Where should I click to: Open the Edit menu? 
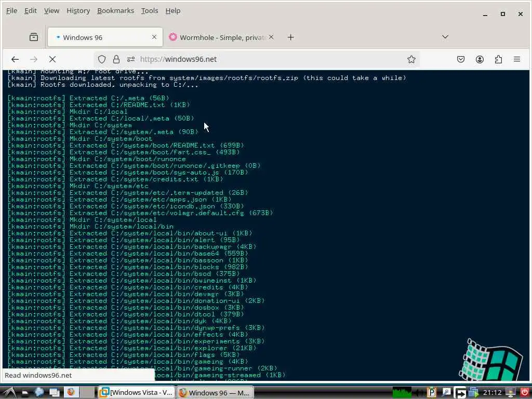tap(31, 11)
